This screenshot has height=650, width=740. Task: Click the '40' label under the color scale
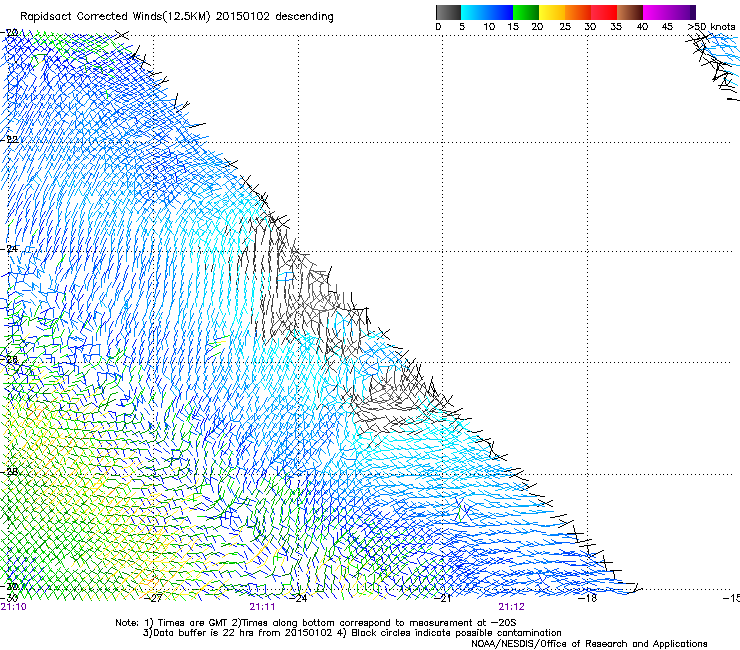(642, 27)
